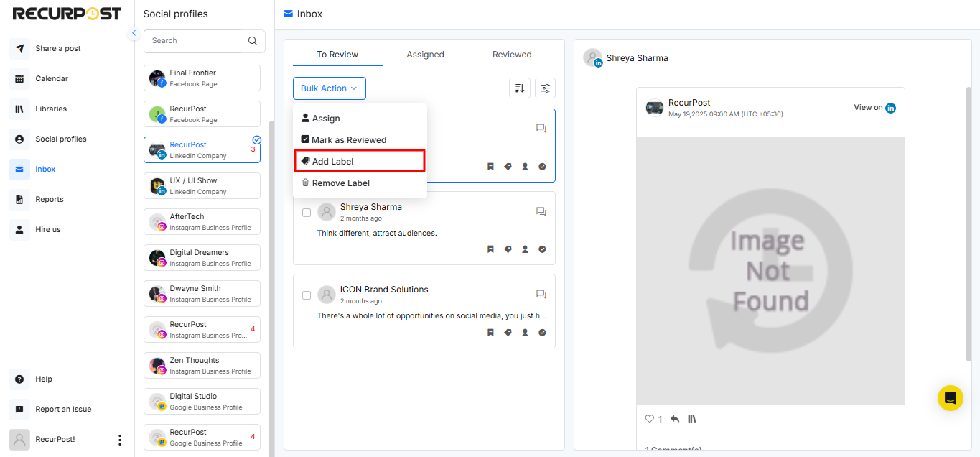
Task: Click the RecurPost! account name at bottom
Action: pos(55,439)
